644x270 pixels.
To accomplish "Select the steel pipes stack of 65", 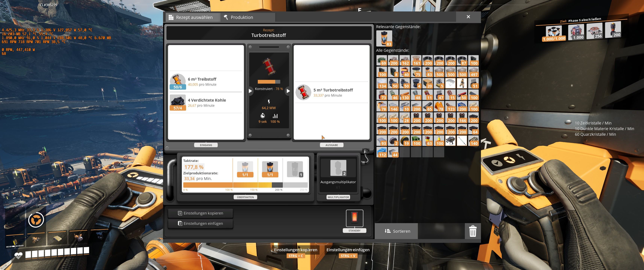I will [x=428, y=106].
